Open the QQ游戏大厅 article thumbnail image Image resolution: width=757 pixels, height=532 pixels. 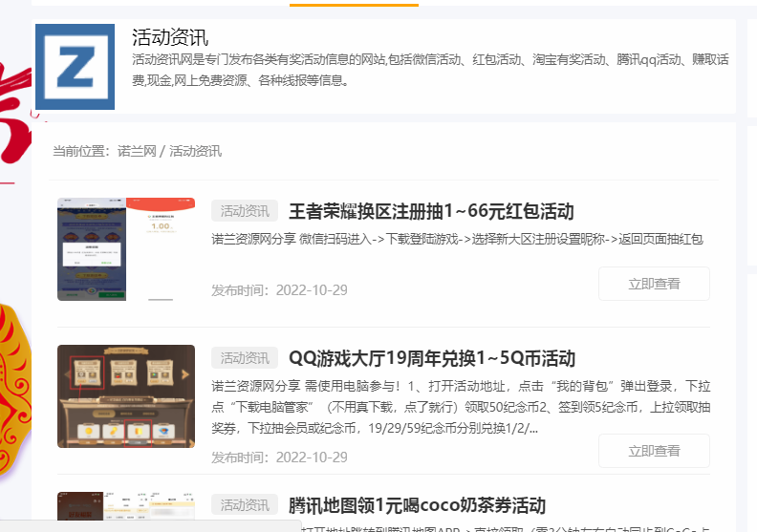[126, 396]
